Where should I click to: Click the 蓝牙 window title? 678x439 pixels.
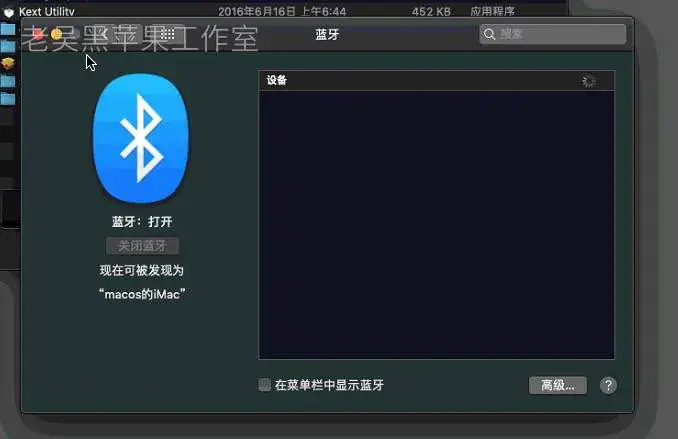327,35
